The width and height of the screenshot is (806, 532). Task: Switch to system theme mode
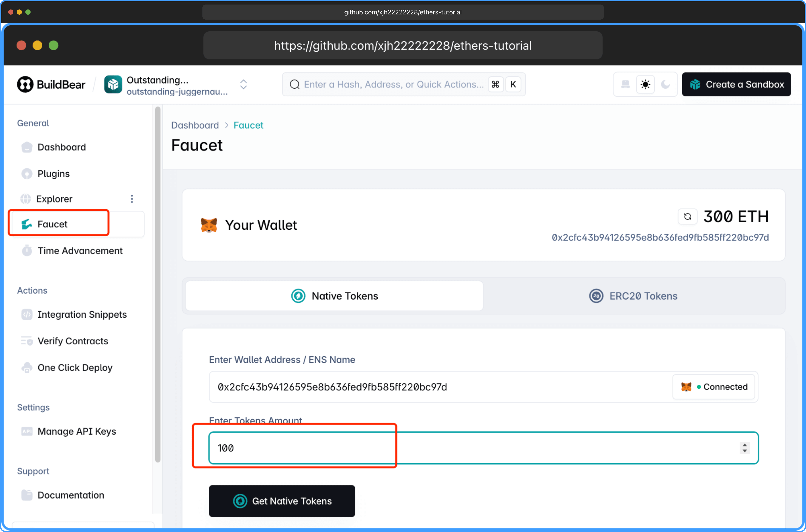coord(625,85)
